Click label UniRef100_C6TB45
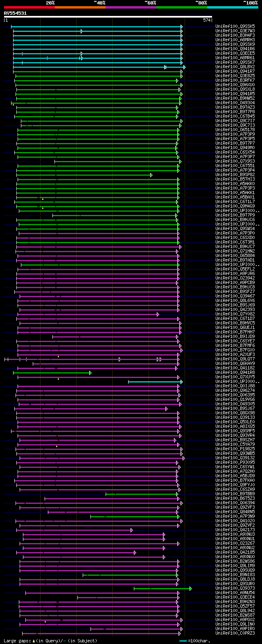 point(235,116)
